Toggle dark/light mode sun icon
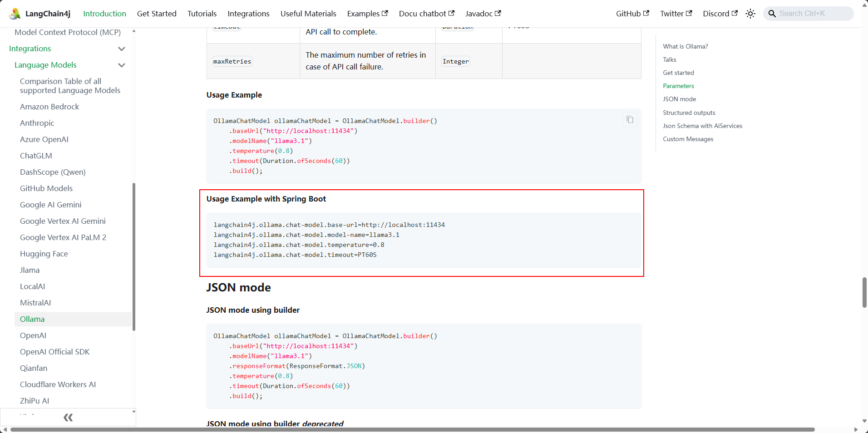 point(750,14)
